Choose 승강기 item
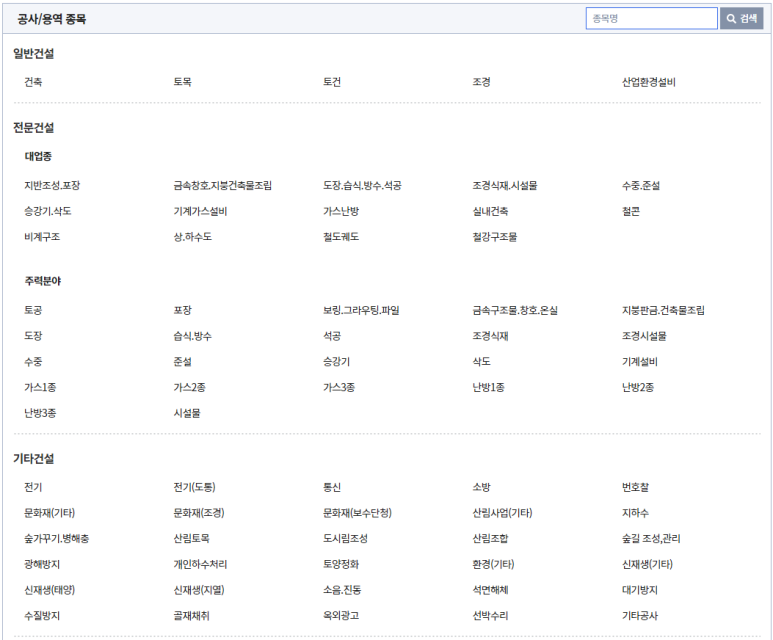773x640 pixels. (336, 362)
